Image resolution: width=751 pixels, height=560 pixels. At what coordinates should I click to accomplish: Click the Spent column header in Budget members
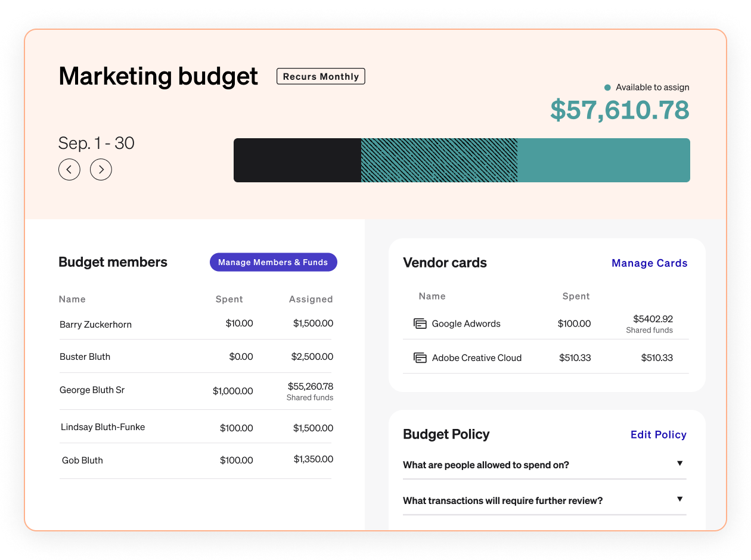tap(229, 299)
